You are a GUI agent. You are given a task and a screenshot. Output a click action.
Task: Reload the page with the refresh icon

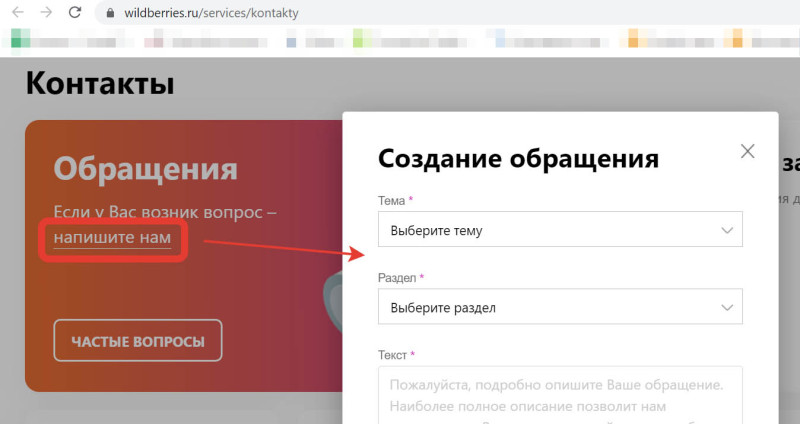pos(75,12)
